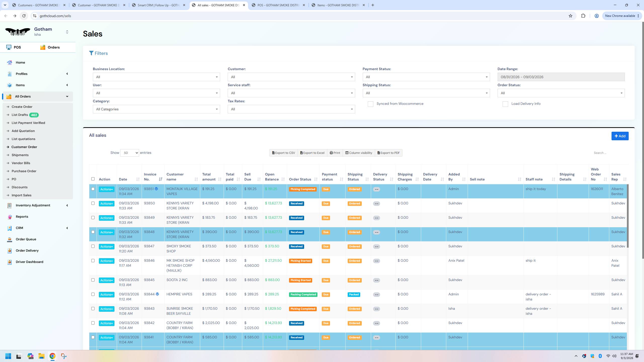Viewport: 644px width, 362px height.
Task: Open the Payment Status dropdown
Action: pos(426,77)
